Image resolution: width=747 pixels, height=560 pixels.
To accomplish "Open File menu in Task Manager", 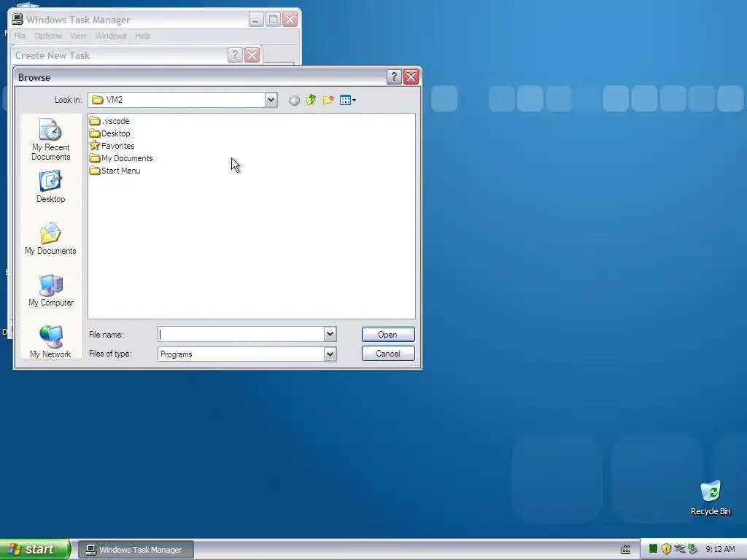I will (x=20, y=36).
